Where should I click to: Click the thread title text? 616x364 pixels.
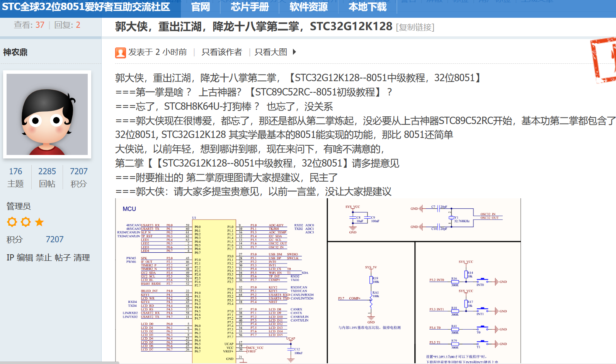point(254,27)
